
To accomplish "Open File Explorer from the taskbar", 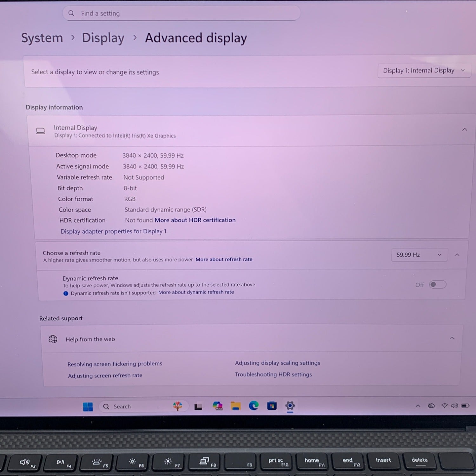I will (235, 406).
